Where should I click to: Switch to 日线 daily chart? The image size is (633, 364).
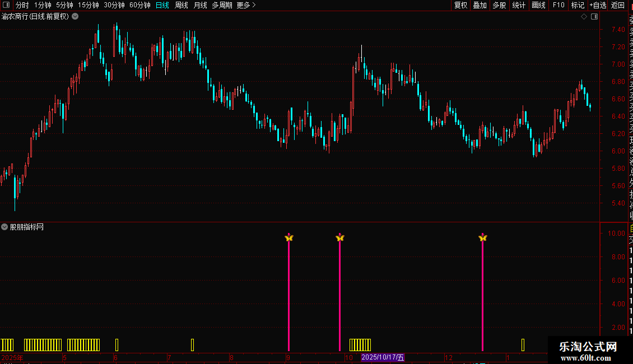(162, 5)
